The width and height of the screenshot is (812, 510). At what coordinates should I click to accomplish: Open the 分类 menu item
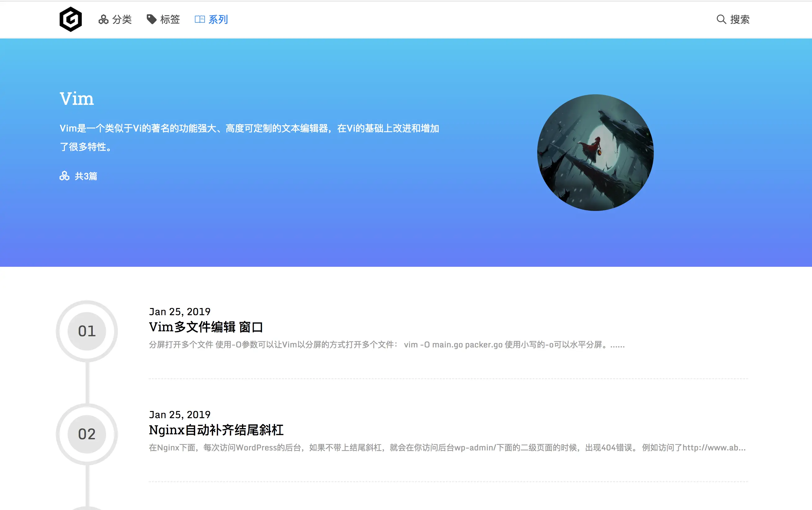[122, 20]
